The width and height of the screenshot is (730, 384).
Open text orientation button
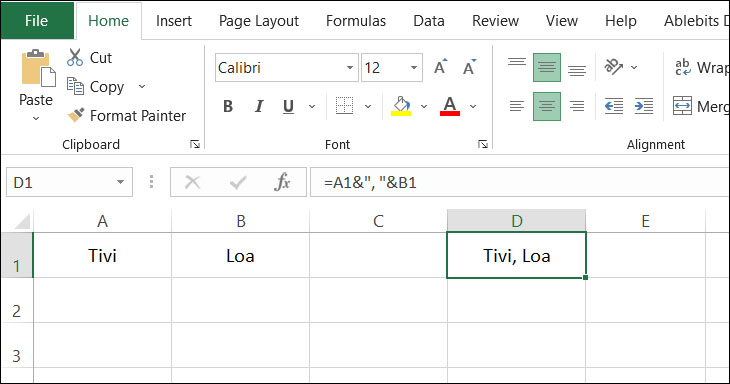tap(614, 67)
